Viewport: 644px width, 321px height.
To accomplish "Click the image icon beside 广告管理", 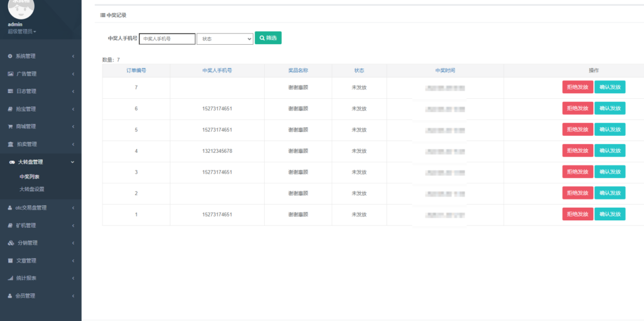I will pos(10,74).
